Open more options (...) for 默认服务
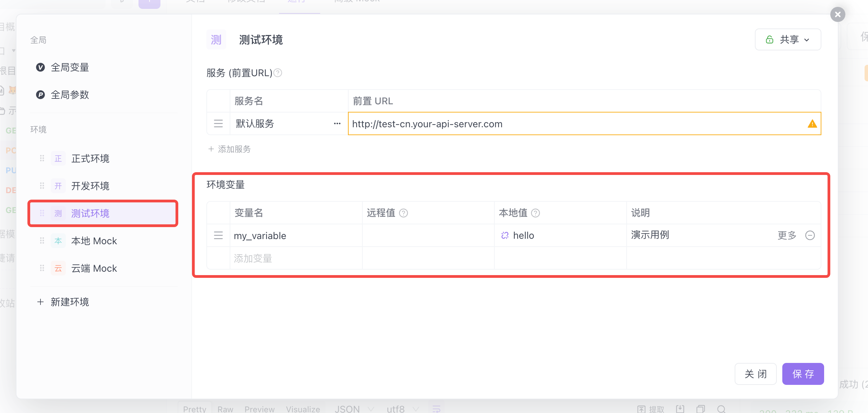 coord(337,123)
